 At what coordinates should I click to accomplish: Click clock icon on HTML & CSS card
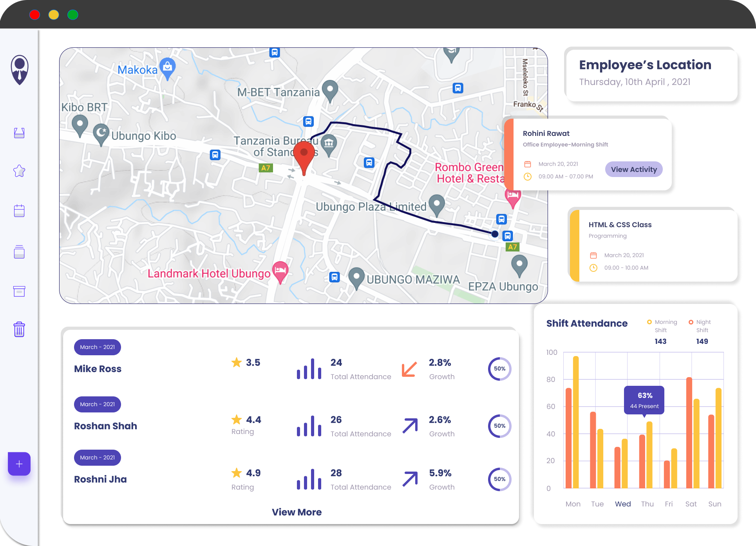[593, 268]
